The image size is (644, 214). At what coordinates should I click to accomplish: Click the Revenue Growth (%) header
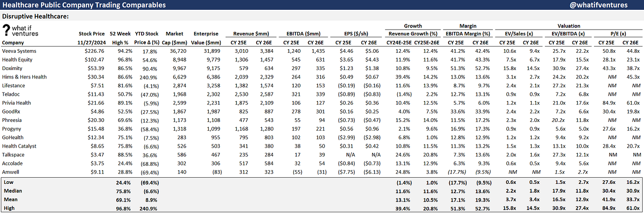[412, 34]
